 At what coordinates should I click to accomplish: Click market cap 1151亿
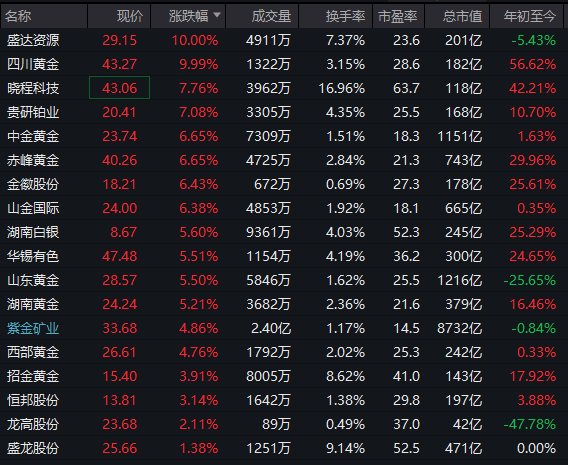point(460,136)
